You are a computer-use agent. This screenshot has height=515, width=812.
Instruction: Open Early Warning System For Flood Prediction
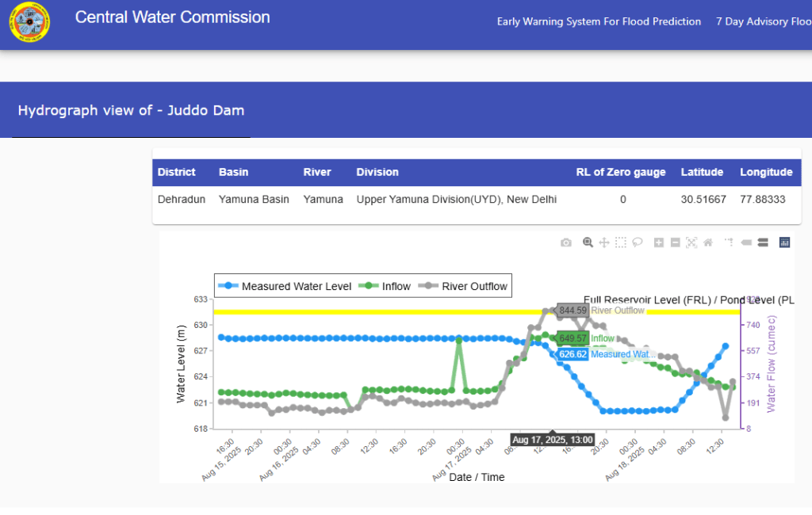(x=599, y=21)
